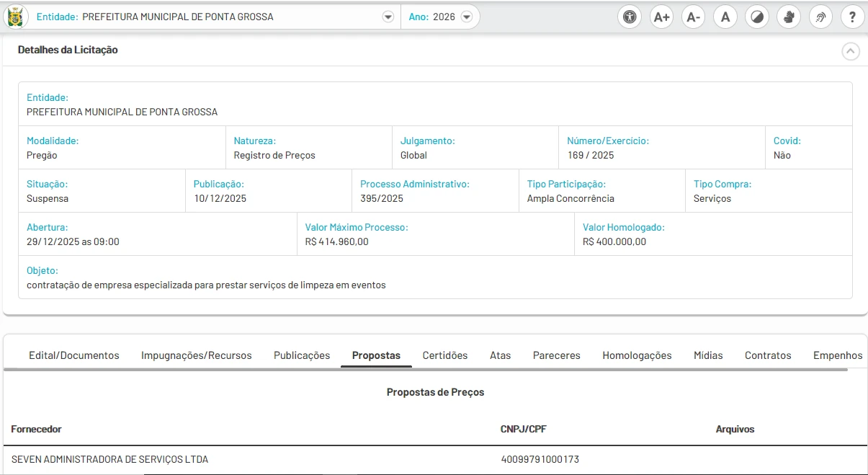This screenshot has height=475, width=868.
Task: Collapse the Detalhes da Licitação panel
Action: (851, 51)
